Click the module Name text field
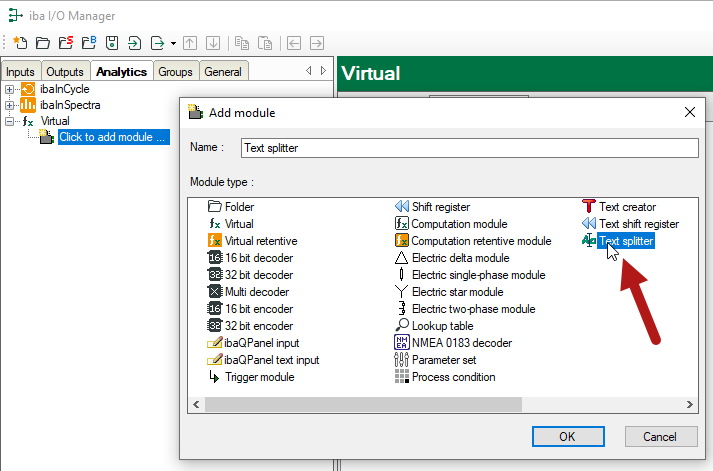 point(468,148)
